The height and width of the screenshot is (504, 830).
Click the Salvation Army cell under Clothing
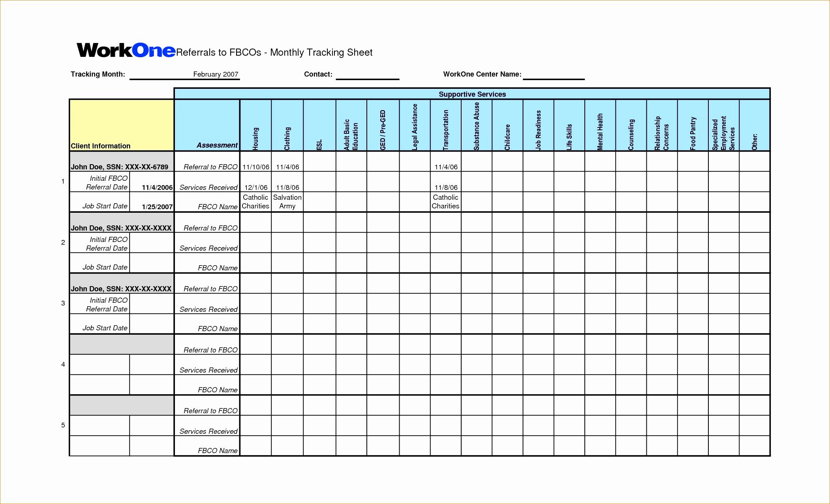[x=287, y=201]
